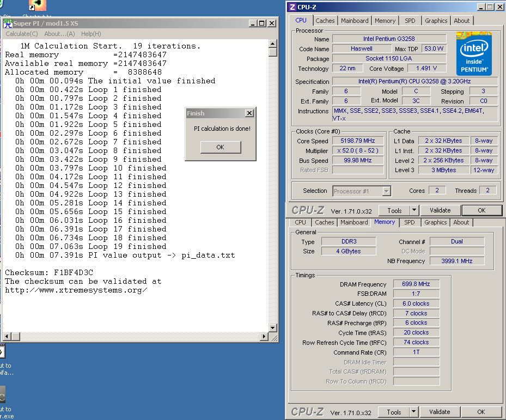The image size is (506, 420).
Task: Switch to the Graphics tab in top CPU-Z
Action: coord(436,21)
